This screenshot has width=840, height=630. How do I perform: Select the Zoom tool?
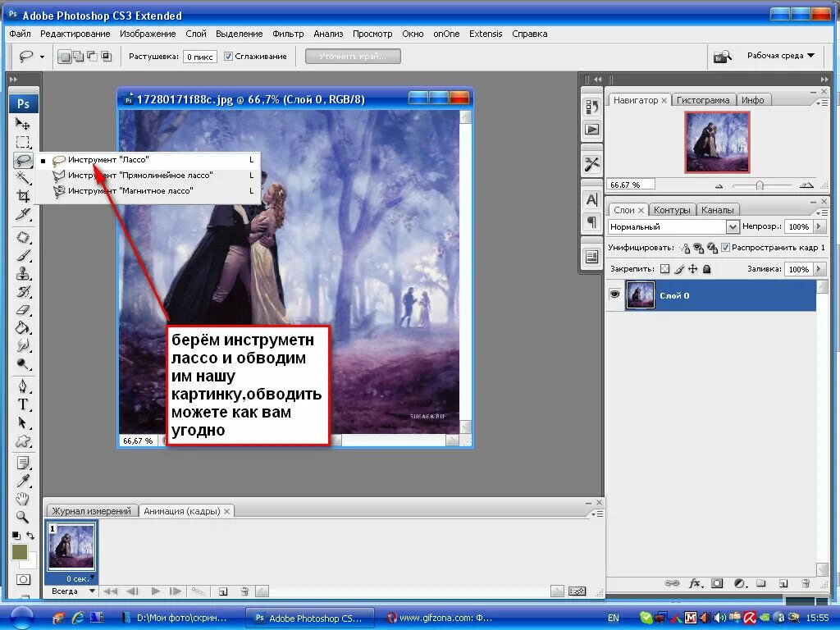22,517
